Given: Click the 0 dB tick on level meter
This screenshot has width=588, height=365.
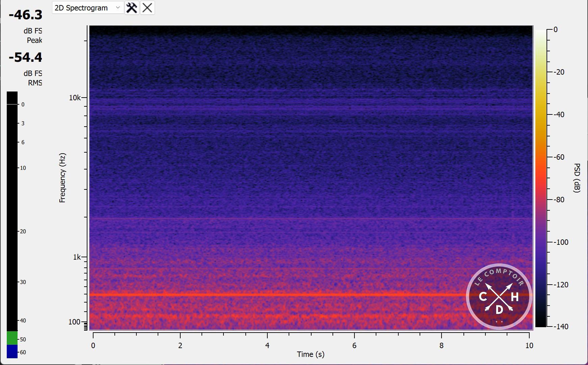Looking at the screenshot, I should pyautogui.click(x=23, y=105).
